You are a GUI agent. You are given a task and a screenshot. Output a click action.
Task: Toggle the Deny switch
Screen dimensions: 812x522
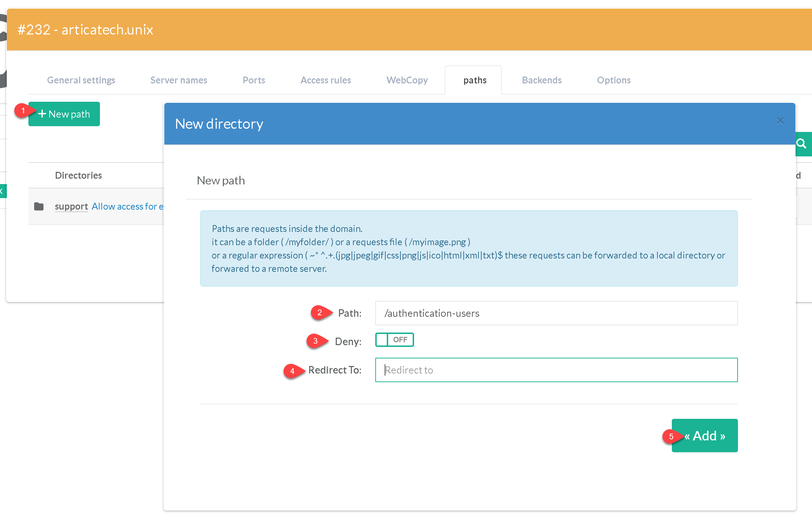coord(394,340)
